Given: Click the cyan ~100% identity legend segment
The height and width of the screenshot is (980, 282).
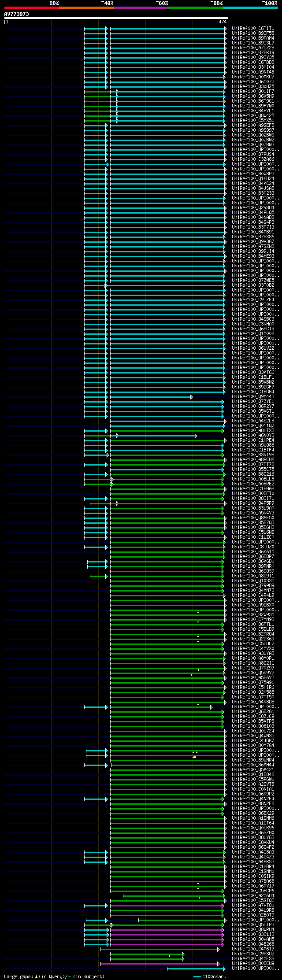Looking at the screenshot, I should 250,8.
